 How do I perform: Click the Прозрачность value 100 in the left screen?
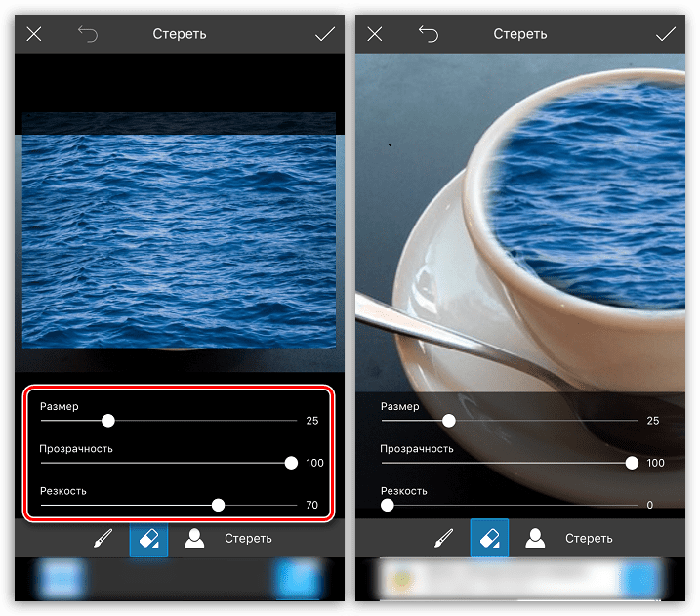tap(314, 463)
